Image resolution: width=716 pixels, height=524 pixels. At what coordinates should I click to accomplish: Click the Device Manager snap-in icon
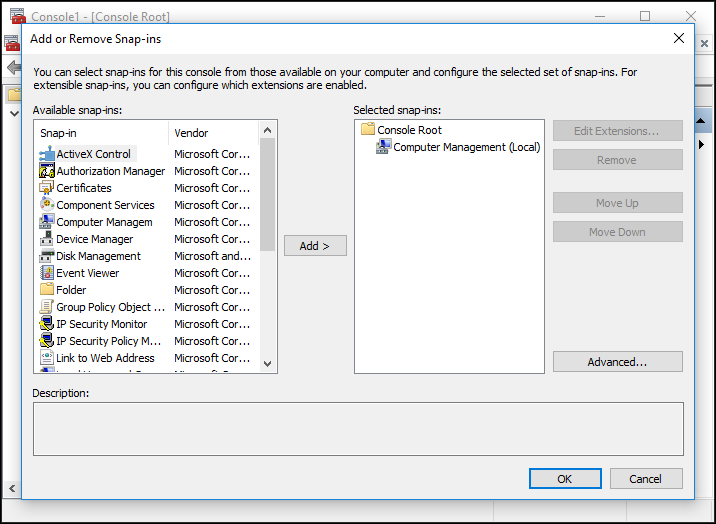(x=47, y=239)
